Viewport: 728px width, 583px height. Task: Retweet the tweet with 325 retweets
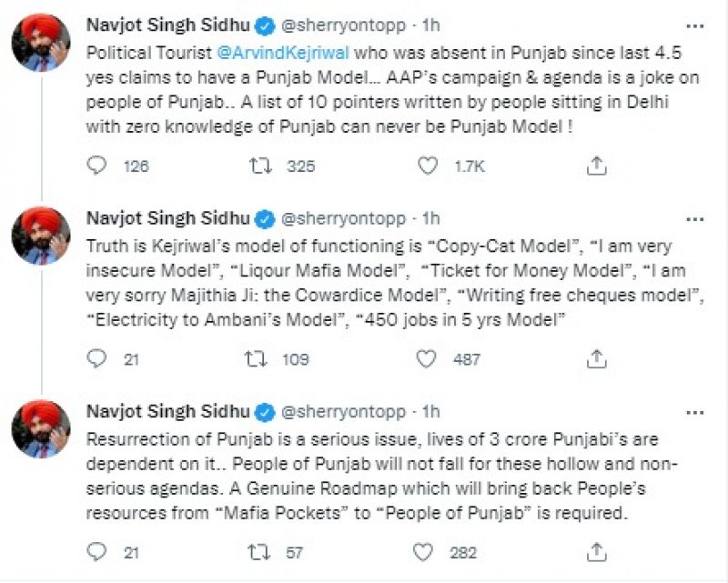[258, 166]
